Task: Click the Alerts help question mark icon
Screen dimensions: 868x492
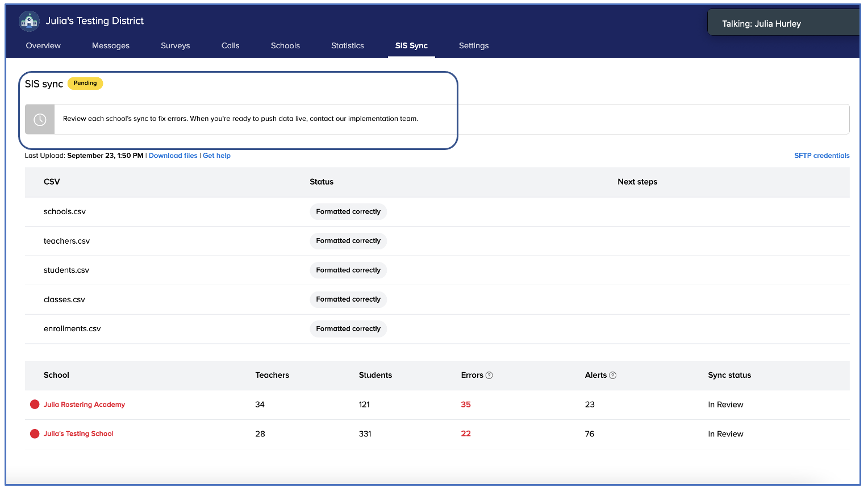Action: 612,376
